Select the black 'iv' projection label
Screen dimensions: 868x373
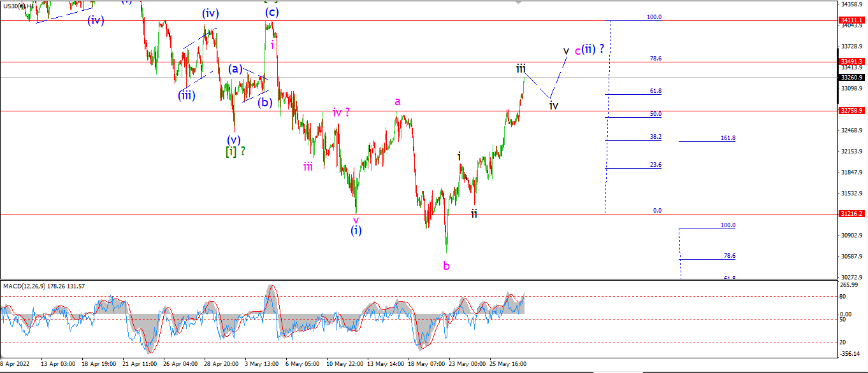tap(554, 106)
